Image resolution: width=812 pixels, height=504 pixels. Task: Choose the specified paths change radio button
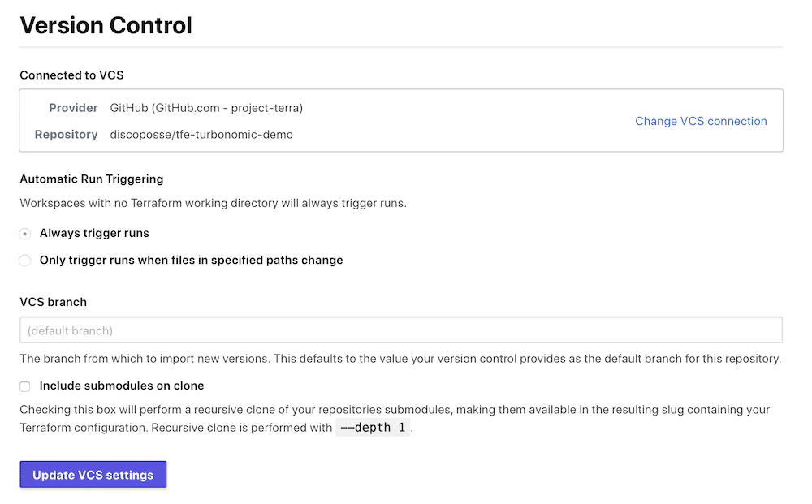[25, 261]
